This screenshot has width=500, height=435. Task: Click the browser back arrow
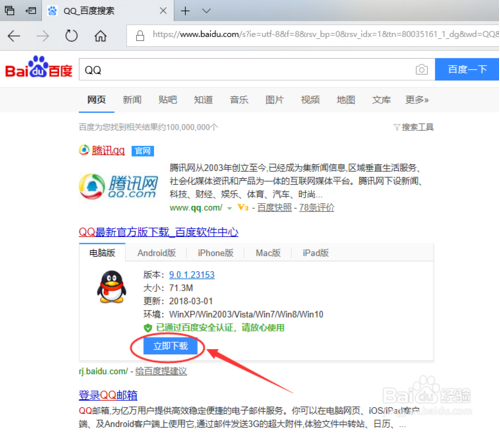click(x=14, y=36)
